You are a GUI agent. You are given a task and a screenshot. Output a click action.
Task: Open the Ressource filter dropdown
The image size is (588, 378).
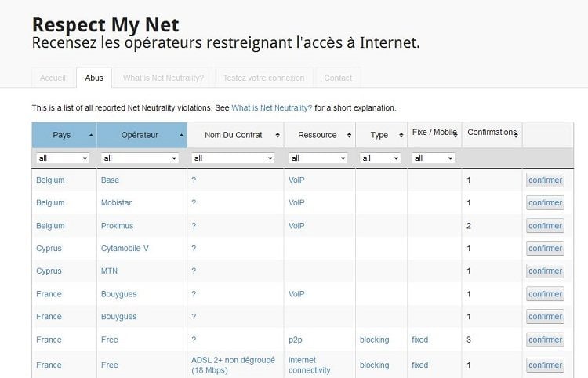(318, 158)
